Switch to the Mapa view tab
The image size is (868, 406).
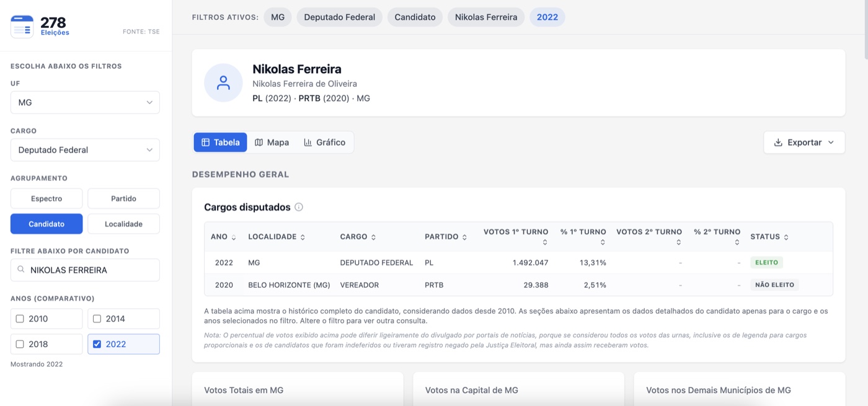272,142
